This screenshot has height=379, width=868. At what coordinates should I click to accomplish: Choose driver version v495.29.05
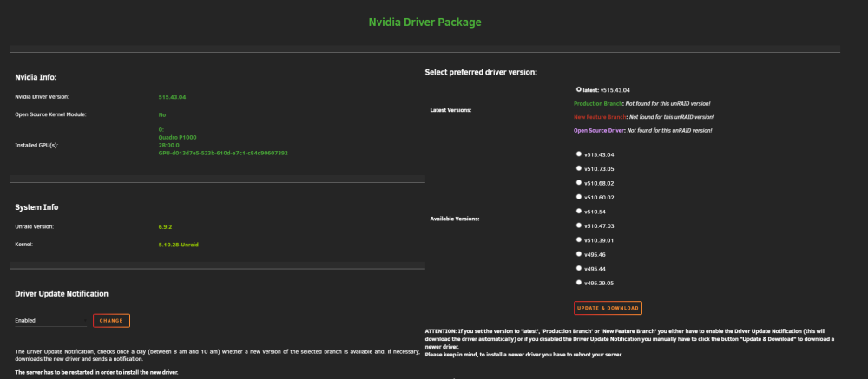pos(578,283)
